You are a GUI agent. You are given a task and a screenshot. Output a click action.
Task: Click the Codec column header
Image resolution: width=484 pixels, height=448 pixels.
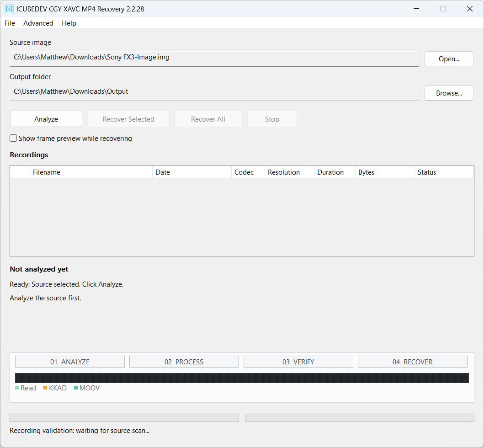pos(248,172)
